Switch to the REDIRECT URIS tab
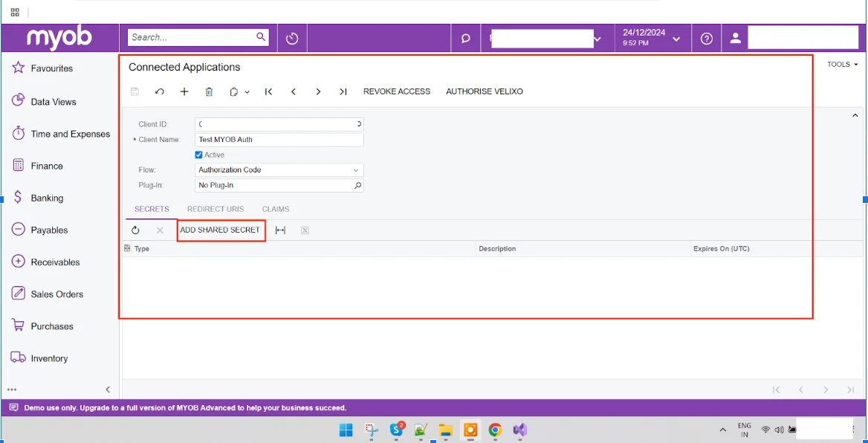This screenshot has width=868, height=443. pyautogui.click(x=216, y=209)
